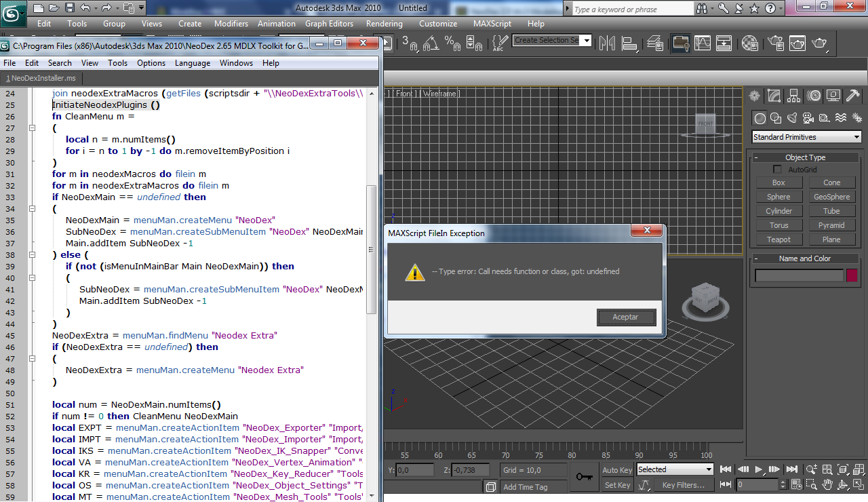Image resolution: width=868 pixels, height=502 pixels.
Task: Toggle the Percent Snap icon
Action: (x=452, y=43)
